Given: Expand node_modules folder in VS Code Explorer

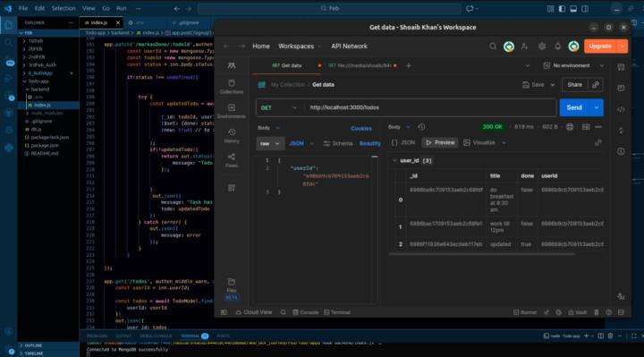Looking at the screenshot, I should click(x=28, y=114).
